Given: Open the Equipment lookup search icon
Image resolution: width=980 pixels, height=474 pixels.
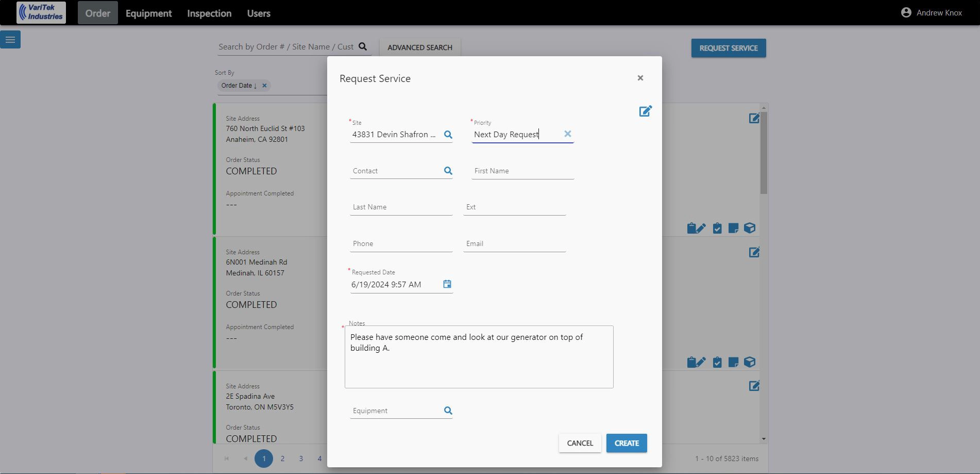Looking at the screenshot, I should coord(448,411).
